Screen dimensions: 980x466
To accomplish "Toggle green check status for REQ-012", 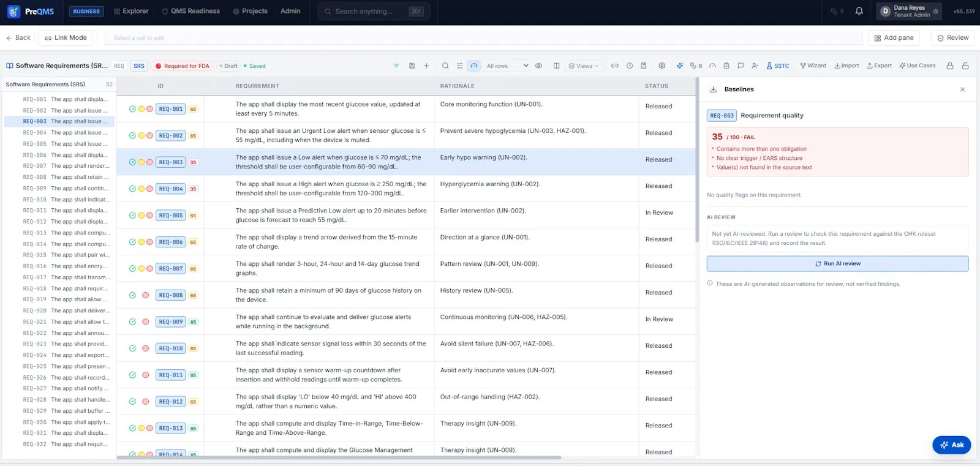I will [132, 402].
